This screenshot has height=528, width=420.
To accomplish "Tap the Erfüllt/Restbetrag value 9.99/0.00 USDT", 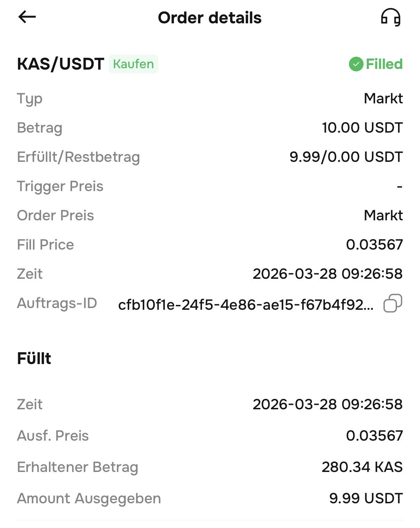I will (x=346, y=157).
